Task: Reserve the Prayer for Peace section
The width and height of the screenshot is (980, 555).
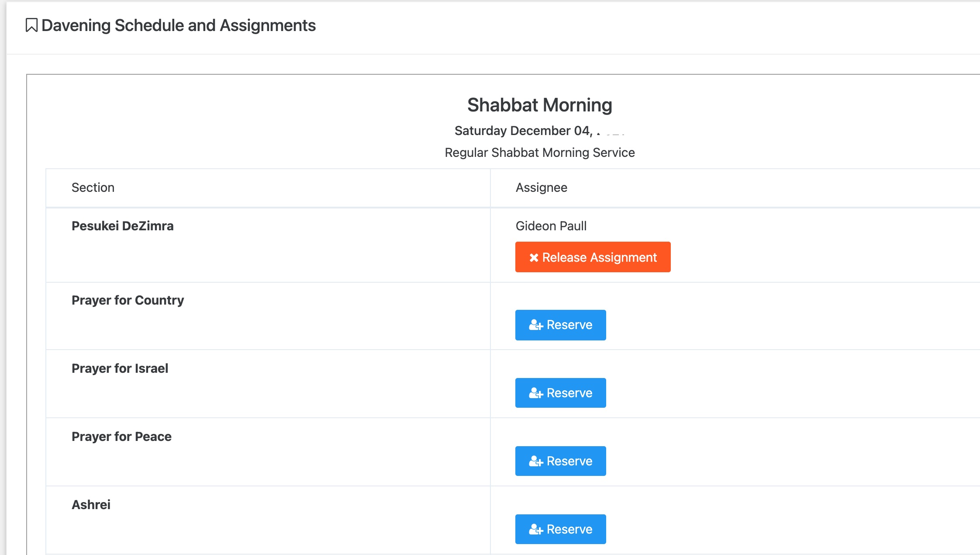Action: 560,461
